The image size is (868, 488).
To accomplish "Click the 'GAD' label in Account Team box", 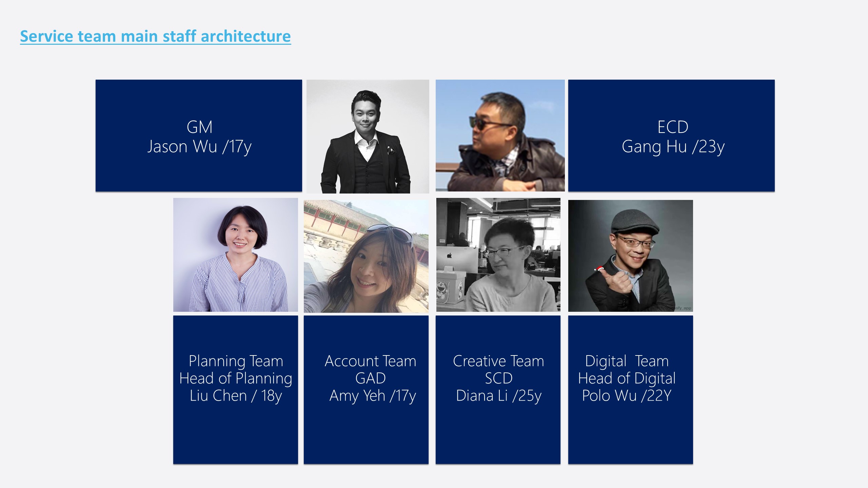I will (x=370, y=378).
